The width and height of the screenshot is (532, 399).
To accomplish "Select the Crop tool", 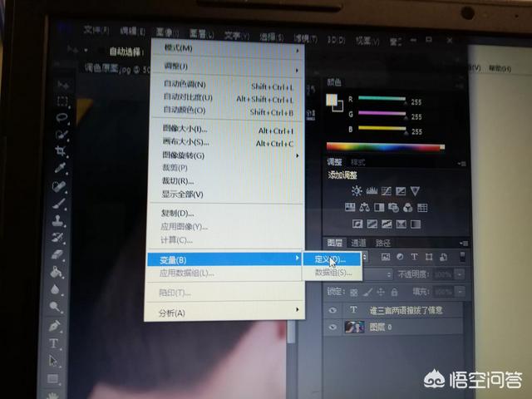I will (x=61, y=150).
